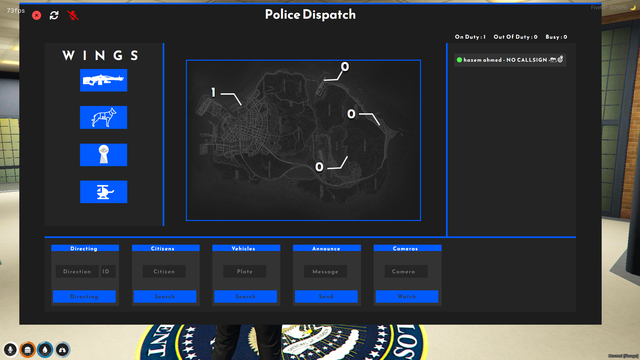Screen dimensions: 640x360
Task: Click the Citizen name field
Action: coord(164,271)
